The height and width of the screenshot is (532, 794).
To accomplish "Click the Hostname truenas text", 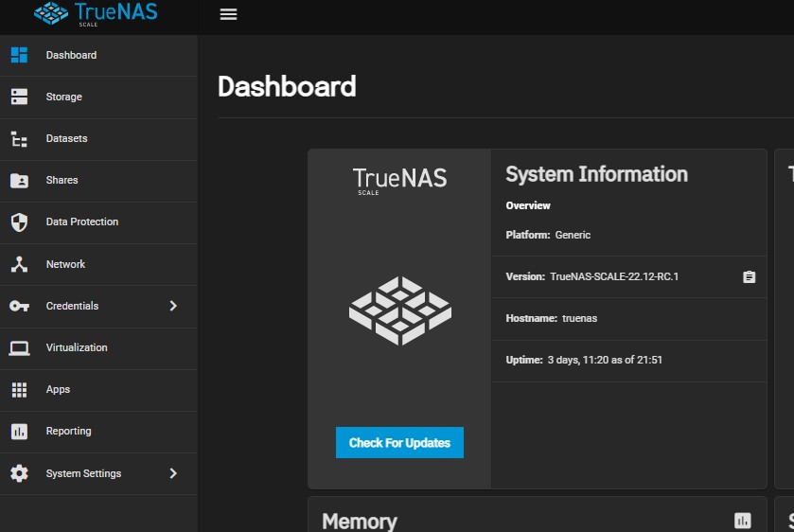I will 551,318.
